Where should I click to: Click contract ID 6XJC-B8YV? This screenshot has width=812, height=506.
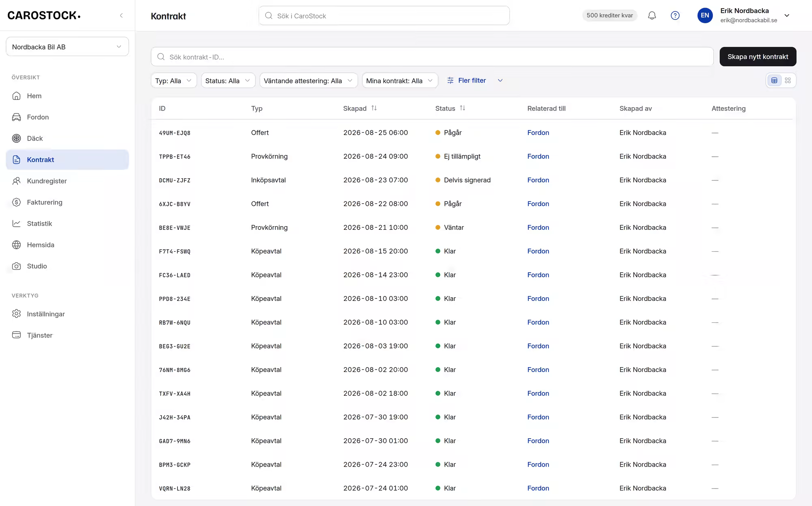pyautogui.click(x=175, y=204)
